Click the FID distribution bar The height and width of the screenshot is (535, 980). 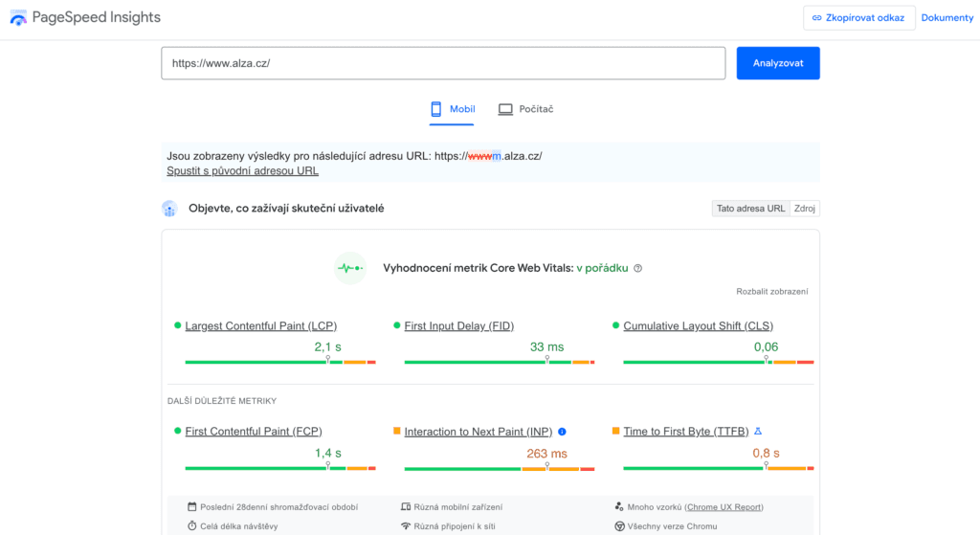(500, 362)
